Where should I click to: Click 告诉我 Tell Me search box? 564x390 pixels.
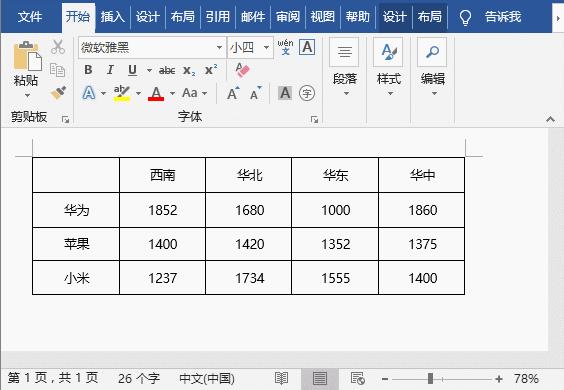tap(503, 17)
